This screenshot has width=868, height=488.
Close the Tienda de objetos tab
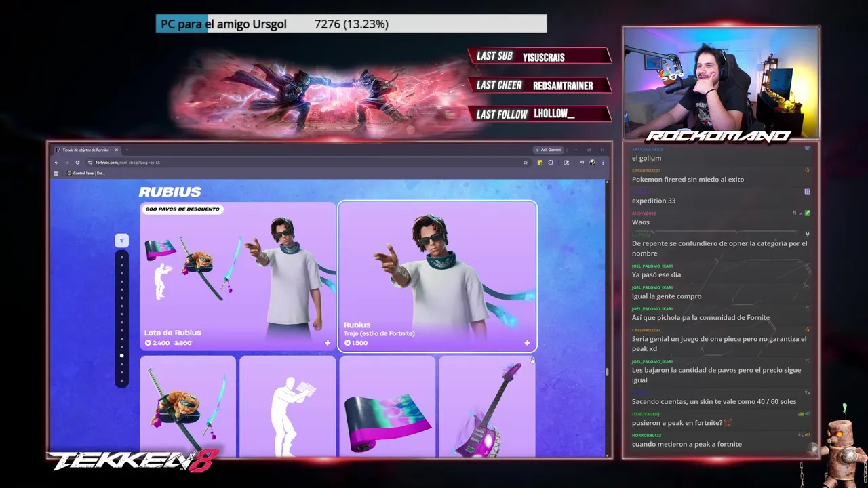pos(117,150)
